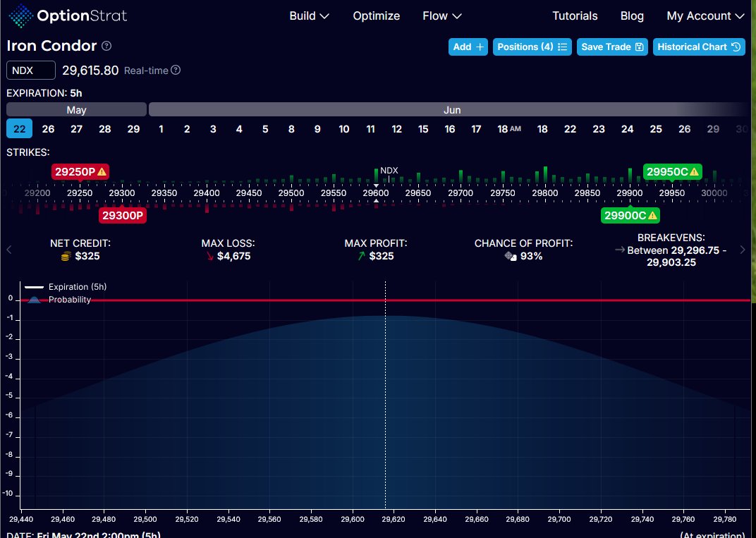This screenshot has width=756, height=538.
Task: Click the 29300P strike handle
Action: 123,216
